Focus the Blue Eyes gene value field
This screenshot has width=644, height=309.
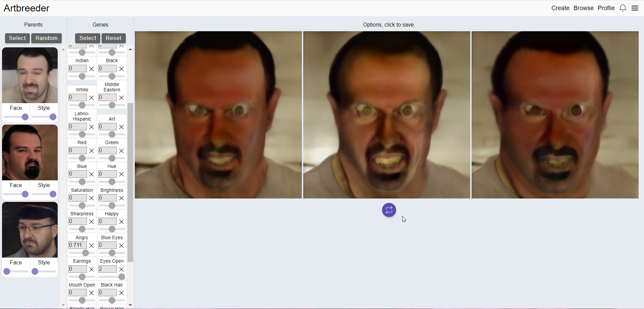coord(108,245)
